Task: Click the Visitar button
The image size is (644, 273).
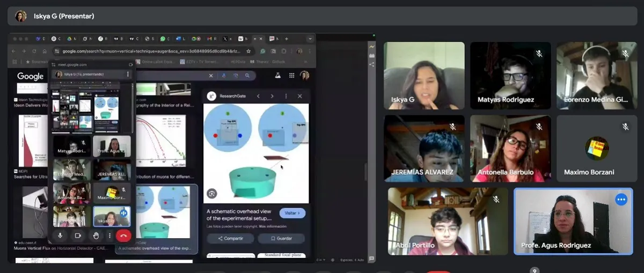Action: pos(292,213)
